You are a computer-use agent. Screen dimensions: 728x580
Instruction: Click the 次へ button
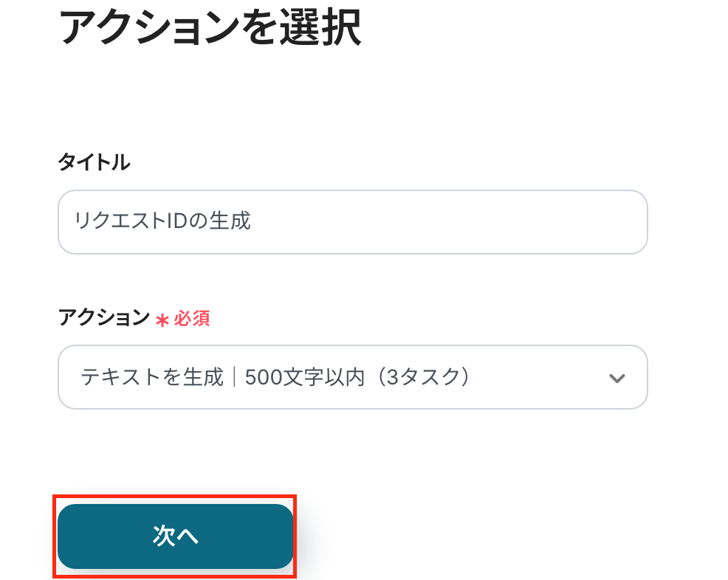(175, 536)
